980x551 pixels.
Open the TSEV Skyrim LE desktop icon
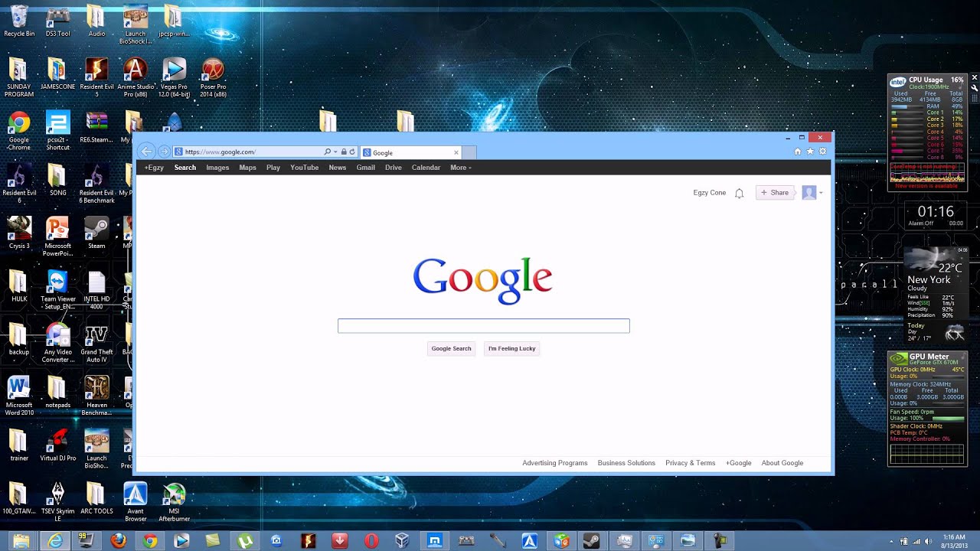tap(58, 502)
